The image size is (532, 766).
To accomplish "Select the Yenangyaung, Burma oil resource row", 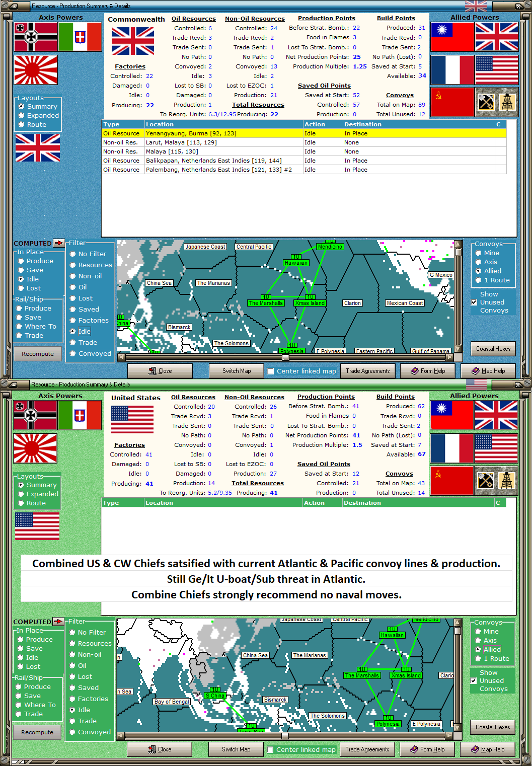I will pos(304,133).
